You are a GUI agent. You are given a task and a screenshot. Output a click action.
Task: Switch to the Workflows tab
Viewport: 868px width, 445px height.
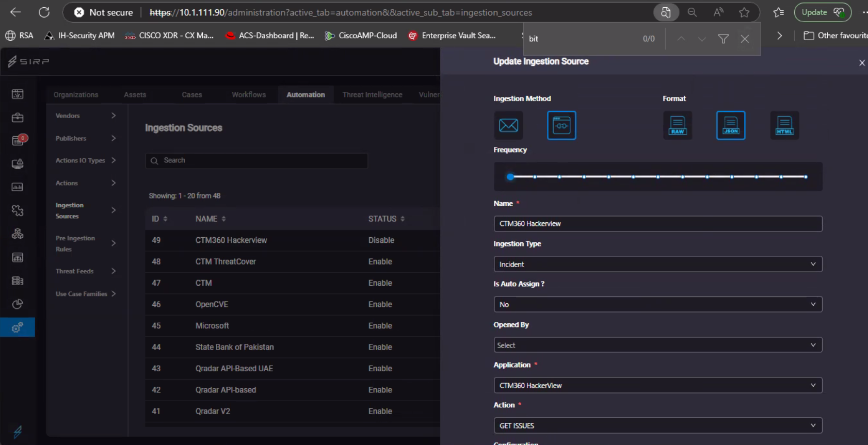coord(249,95)
